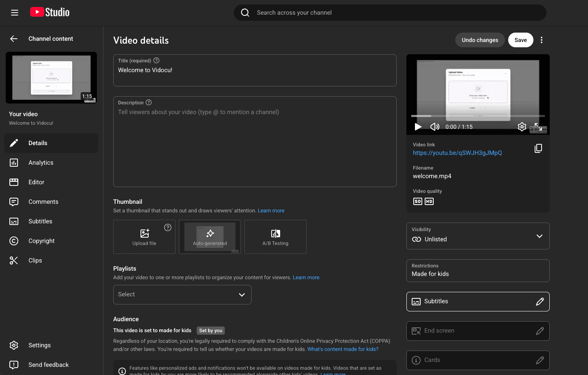Click the video progress bar

[x=478, y=116]
